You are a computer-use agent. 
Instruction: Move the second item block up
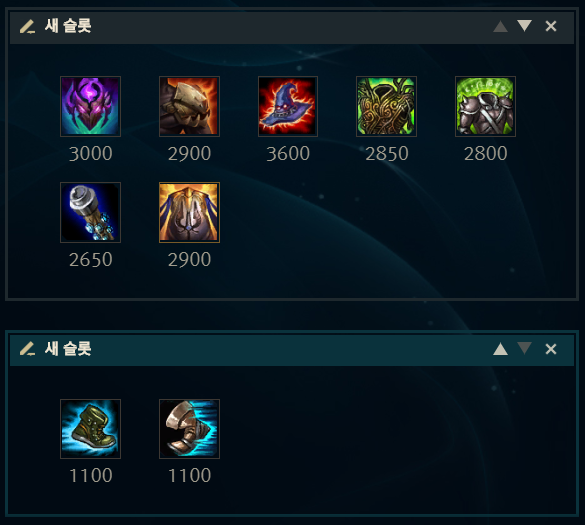[x=500, y=349]
